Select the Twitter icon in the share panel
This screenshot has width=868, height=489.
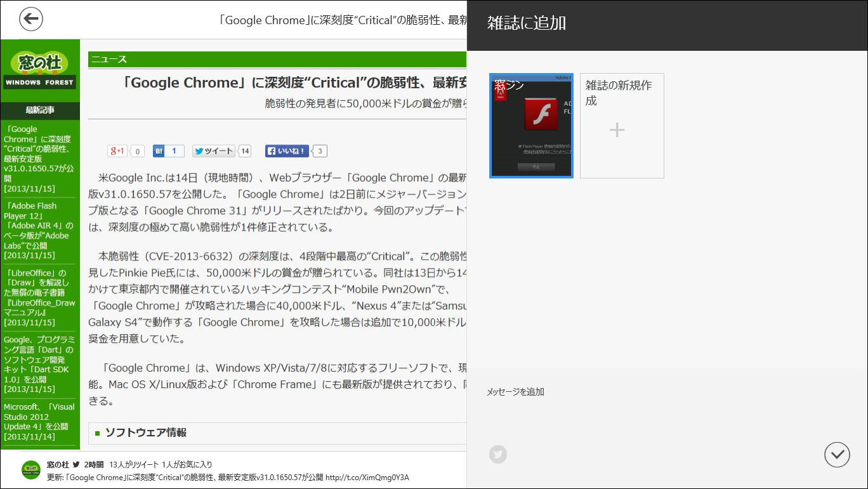coord(498,454)
